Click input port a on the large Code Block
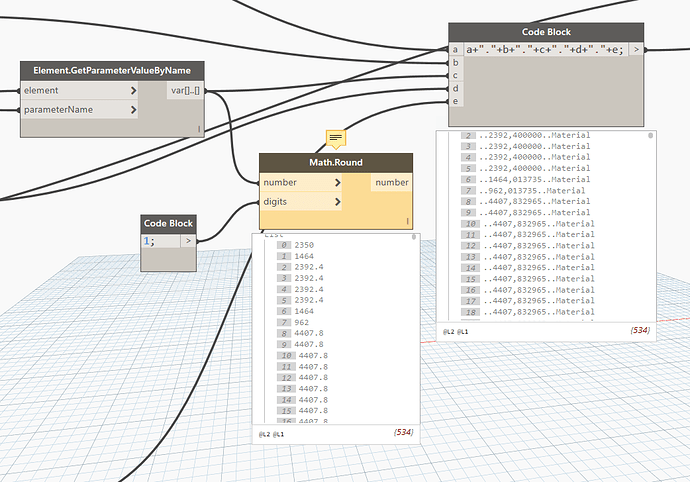Viewport: 690px width, 482px height. [x=456, y=49]
